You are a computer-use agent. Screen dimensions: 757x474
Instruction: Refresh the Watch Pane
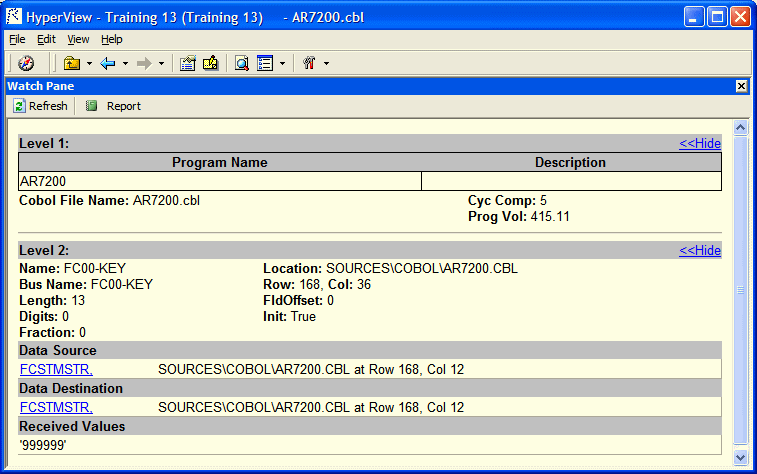[40, 106]
